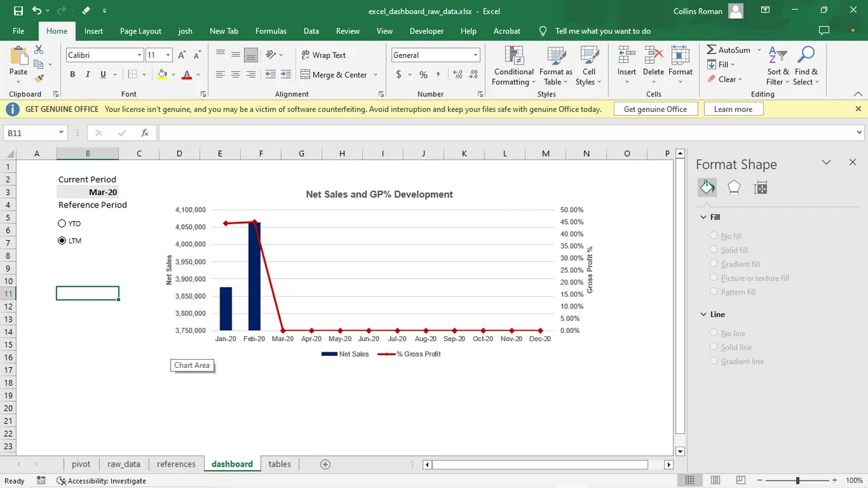Click the Size & Properties icon
Viewport: 868px width, 488px height.
click(x=760, y=188)
